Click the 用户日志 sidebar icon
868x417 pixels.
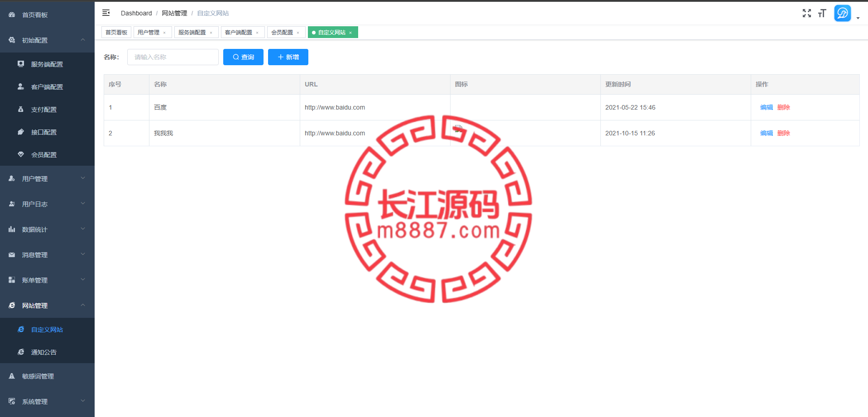[12, 204]
